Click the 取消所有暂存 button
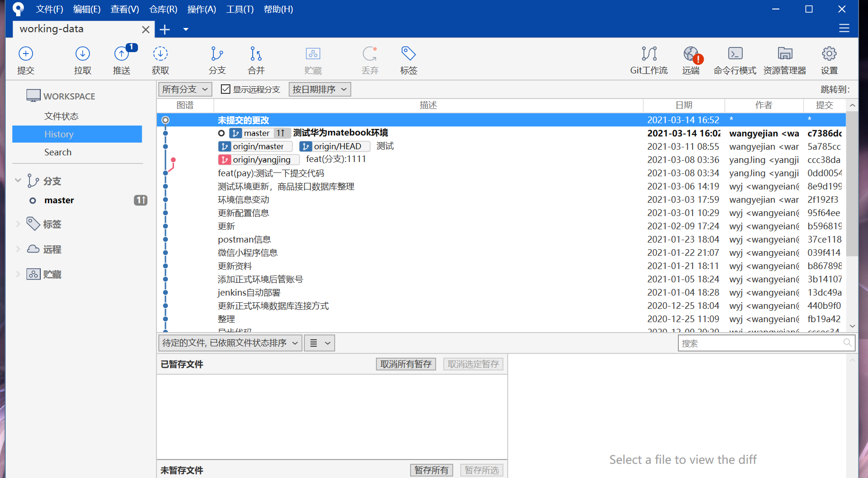This screenshot has width=868, height=478. (405, 364)
